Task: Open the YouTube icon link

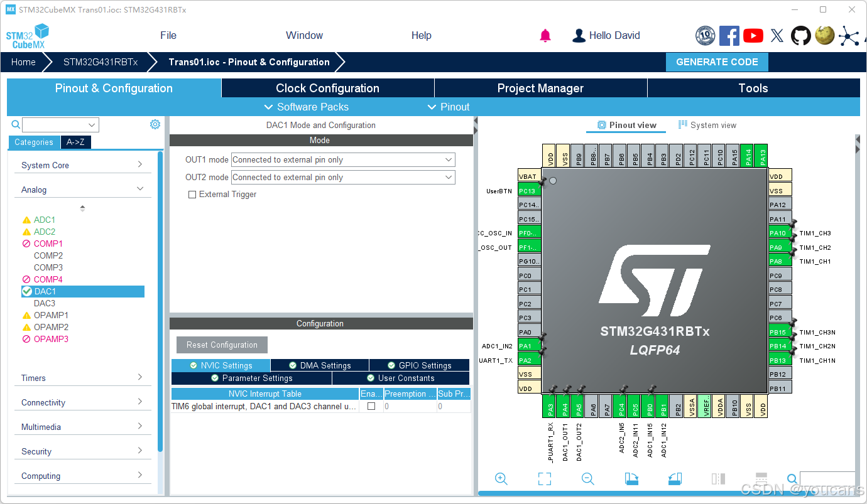Action: tap(753, 36)
